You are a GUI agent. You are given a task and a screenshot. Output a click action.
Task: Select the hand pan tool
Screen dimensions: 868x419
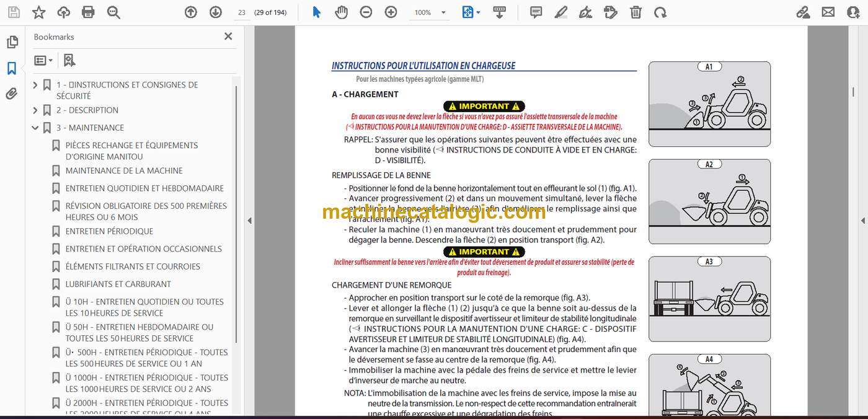(x=341, y=12)
